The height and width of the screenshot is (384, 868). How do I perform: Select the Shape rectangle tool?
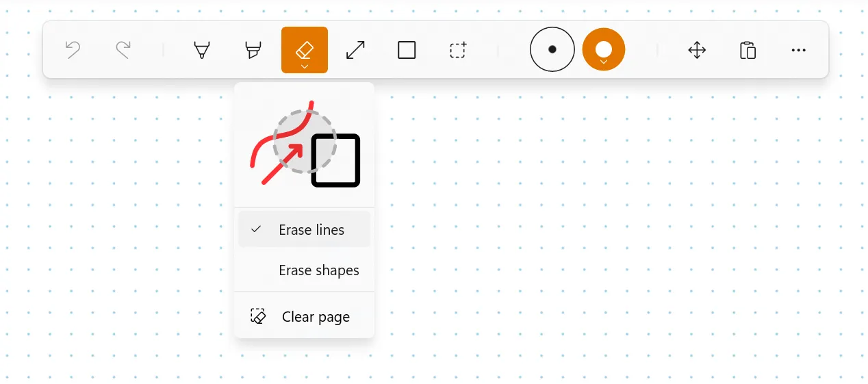[407, 50]
